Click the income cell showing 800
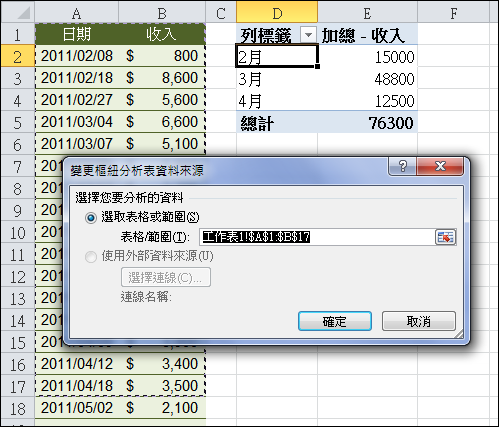Viewport: 499px width, 427px height. click(x=162, y=56)
